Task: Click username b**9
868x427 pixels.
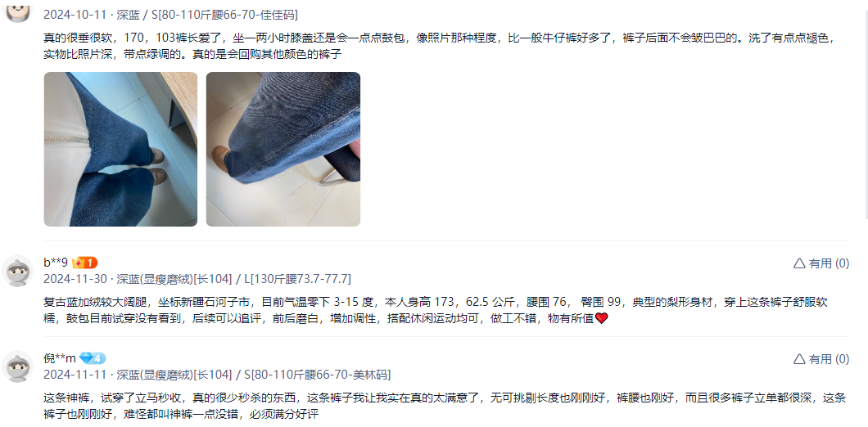Action: (x=56, y=263)
